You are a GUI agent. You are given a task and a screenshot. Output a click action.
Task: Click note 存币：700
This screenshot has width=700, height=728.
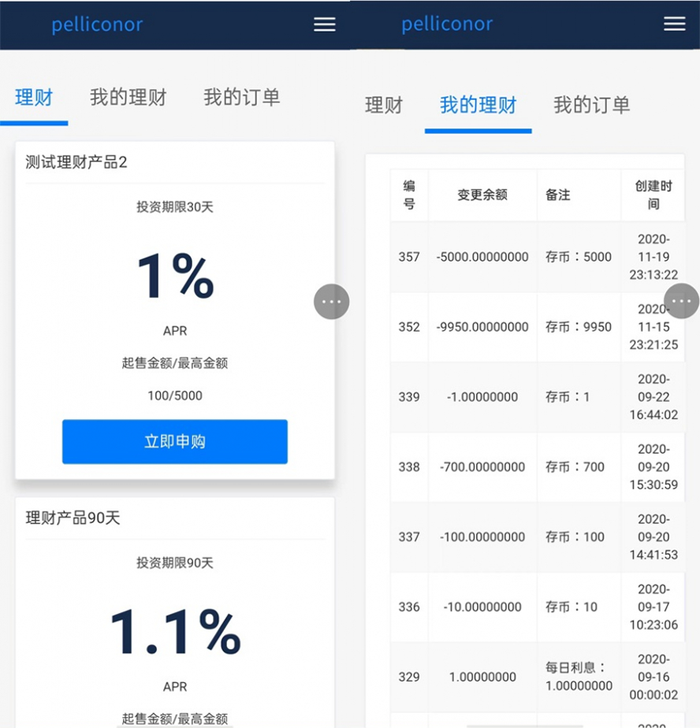(x=575, y=467)
